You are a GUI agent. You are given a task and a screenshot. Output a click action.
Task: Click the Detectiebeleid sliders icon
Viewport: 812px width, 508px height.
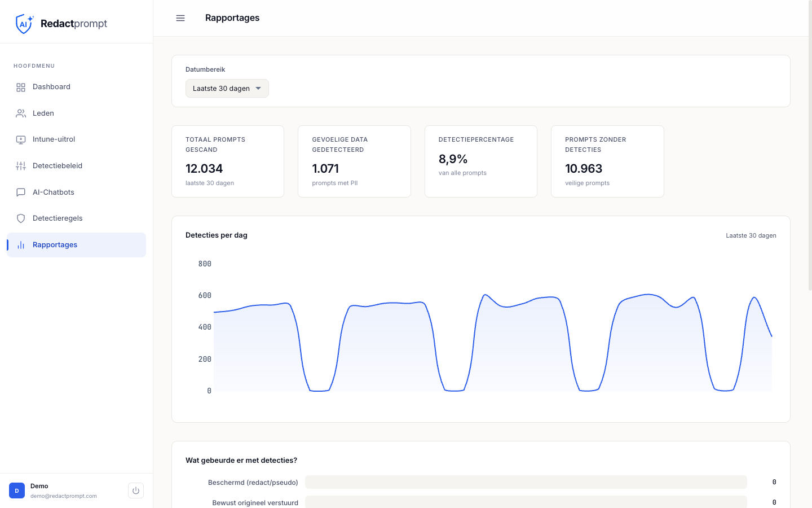pyautogui.click(x=21, y=166)
